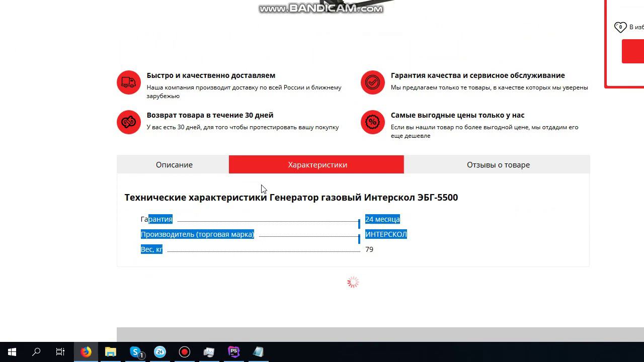Click the red buy button
644x362 pixels.
point(633,51)
